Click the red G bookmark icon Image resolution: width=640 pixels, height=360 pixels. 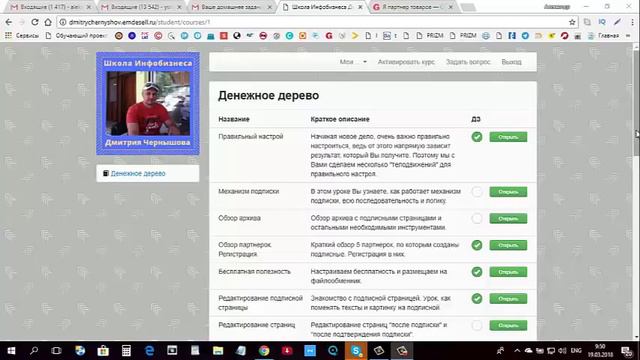click(329, 36)
